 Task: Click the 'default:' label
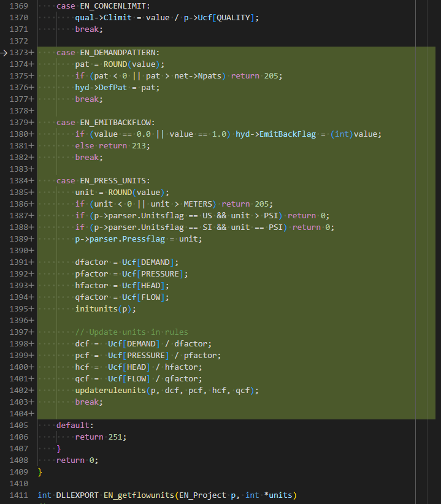(x=75, y=426)
